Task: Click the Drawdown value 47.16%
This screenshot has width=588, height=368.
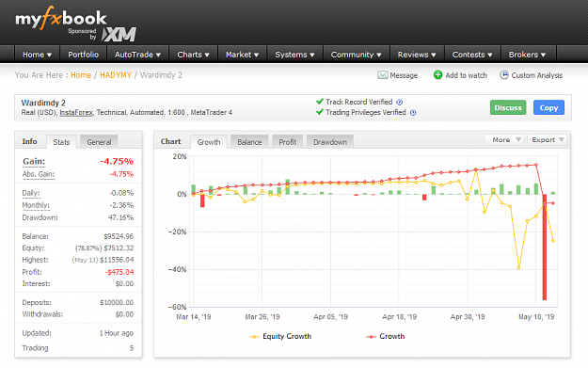Action: point(120,217)
